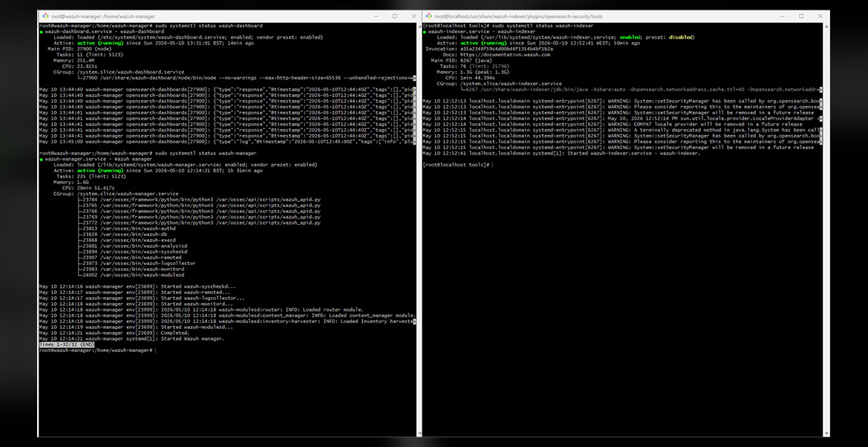Focus the bottom wazuh-manager shell prompt

(x=97, y=350)
